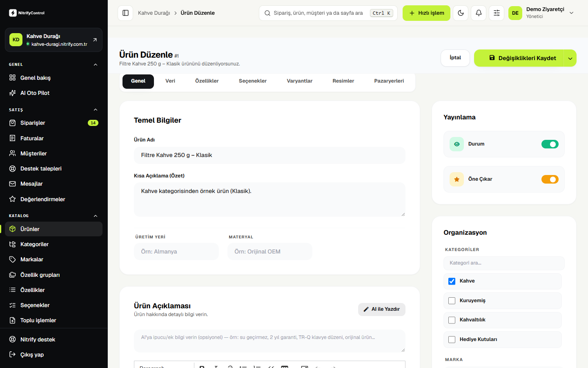Uncheck the Kahve category checkbox
Image resolution: width=588 pixels, height=368 pixels.
pyautogui.click(x=452, y=281)
